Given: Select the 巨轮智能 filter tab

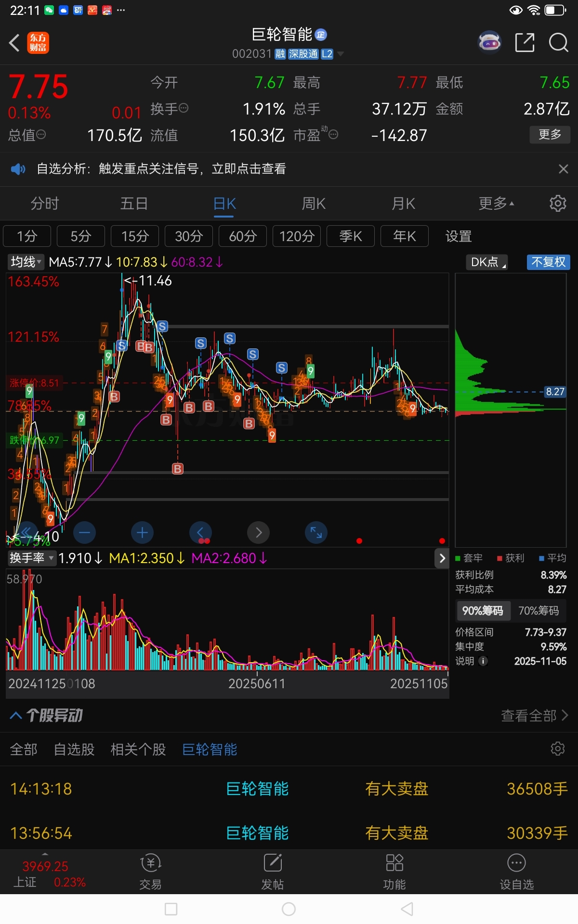Looking at the screenshot, I should pyautogui.click(x=210, y=749).
